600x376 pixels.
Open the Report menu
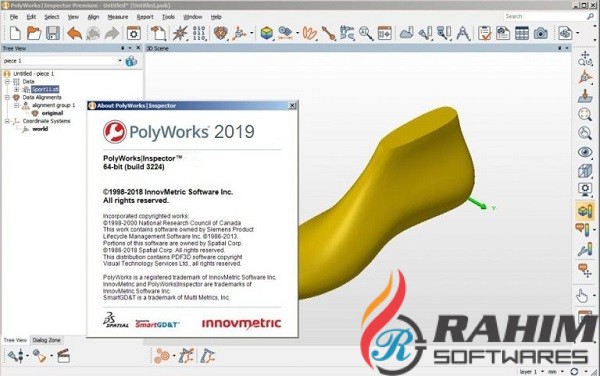coord(145,17)
